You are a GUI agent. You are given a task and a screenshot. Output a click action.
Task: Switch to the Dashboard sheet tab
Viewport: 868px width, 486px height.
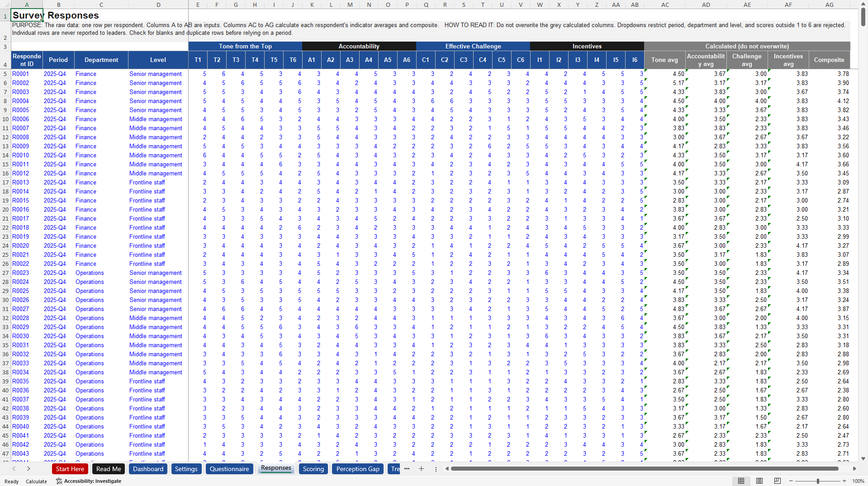point(148,469)
